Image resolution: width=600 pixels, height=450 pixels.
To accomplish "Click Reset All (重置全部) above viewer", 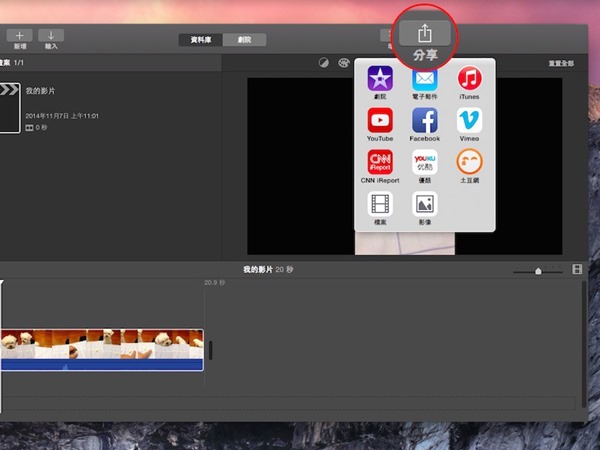I will pyautogui.click(x=561, y=63).
